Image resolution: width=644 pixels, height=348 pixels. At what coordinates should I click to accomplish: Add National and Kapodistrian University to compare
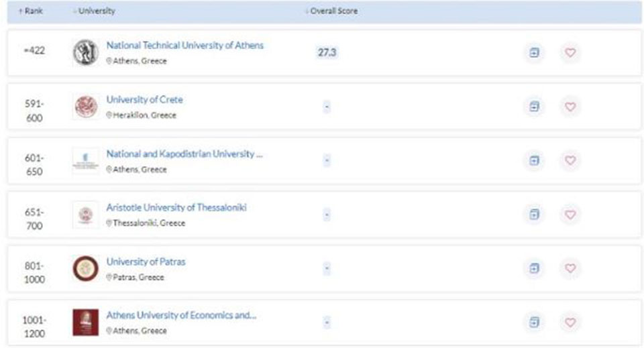point(534,160)
